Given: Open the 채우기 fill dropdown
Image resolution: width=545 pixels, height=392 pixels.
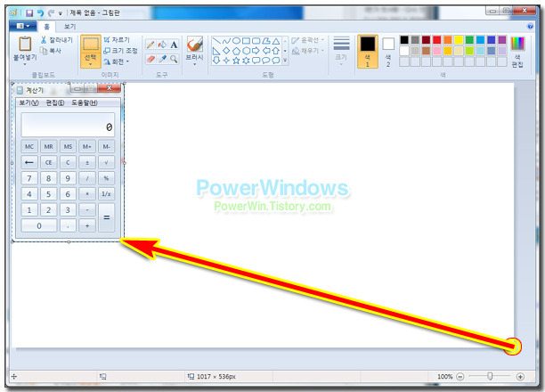Looking at the screenshot, I should tap(307, 51).
